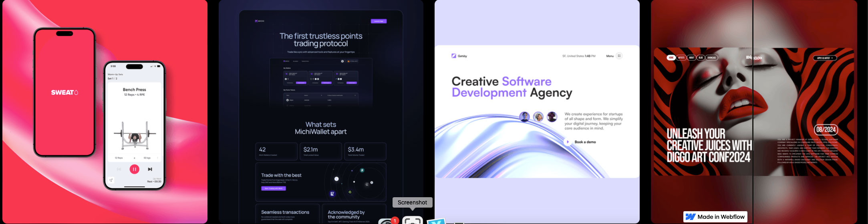Click the Book a demo link
Image resolution: width=868 pixels, height=224 pixels.
[585, 142]
